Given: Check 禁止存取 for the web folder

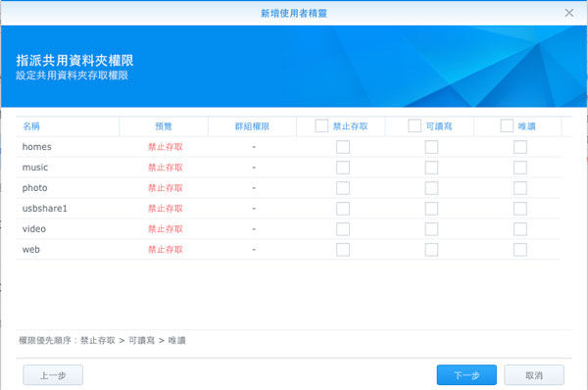Looking at the screenshot, I should click(x=343, y=250).
